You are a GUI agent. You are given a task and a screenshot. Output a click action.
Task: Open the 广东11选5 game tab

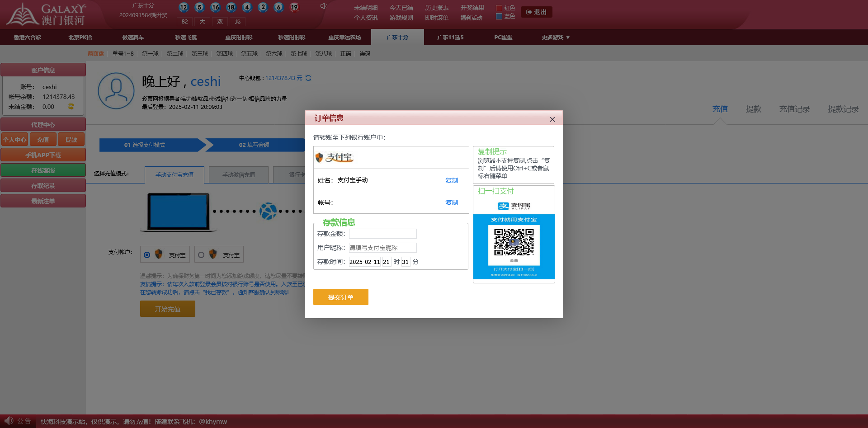point(450,38)
